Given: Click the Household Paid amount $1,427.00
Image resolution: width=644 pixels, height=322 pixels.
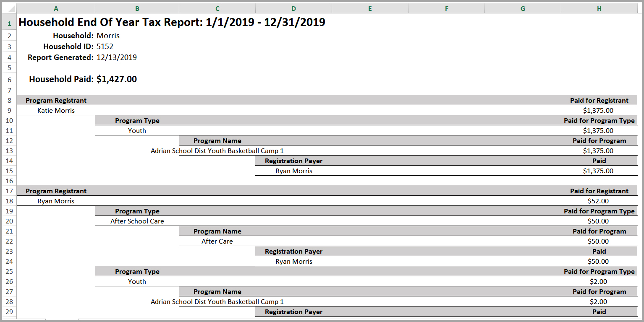Looking at the screenshot, I should [x=117, y=79].
